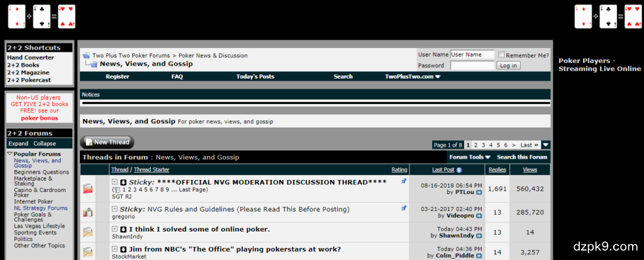Image resolution: width=644 pixels, height=260 pixels.
Task: Click the top-left 2+2 playing cards logo
Action: [41, 17]
